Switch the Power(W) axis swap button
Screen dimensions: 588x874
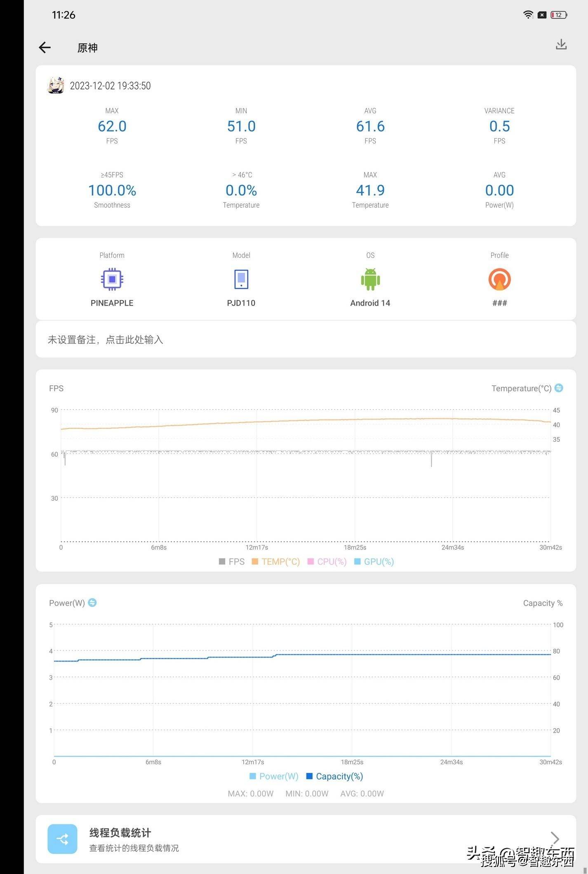(92, 603)
